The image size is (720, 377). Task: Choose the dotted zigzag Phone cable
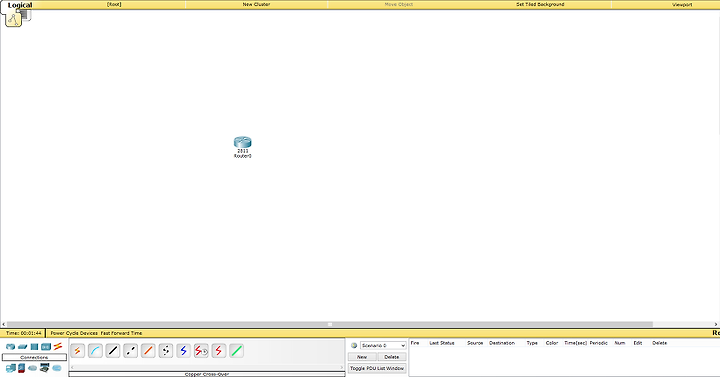coord(166,351)
